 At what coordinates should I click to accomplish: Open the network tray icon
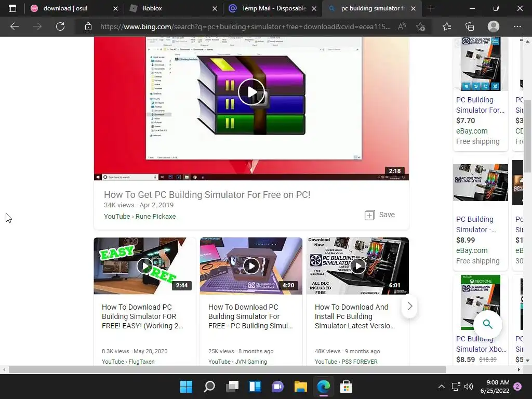pyautogui.click(x=456, y=387)
